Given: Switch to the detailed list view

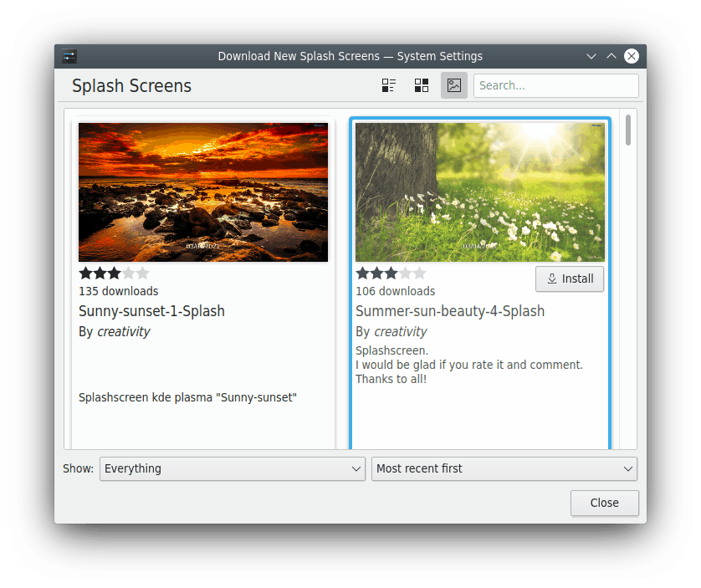Looking at the screenshot, I should [388, 84].
